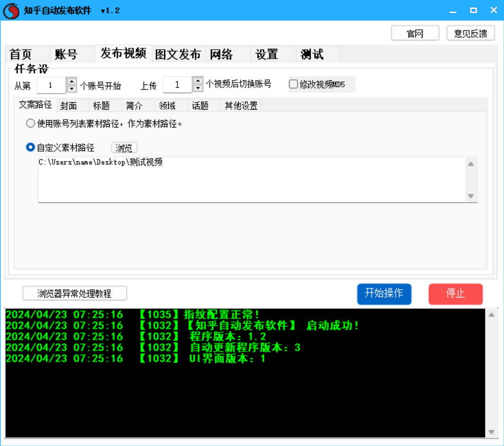Click the 意见反馈 feedback button
This screenshot has height=446, width=504.
coord(471,33)
